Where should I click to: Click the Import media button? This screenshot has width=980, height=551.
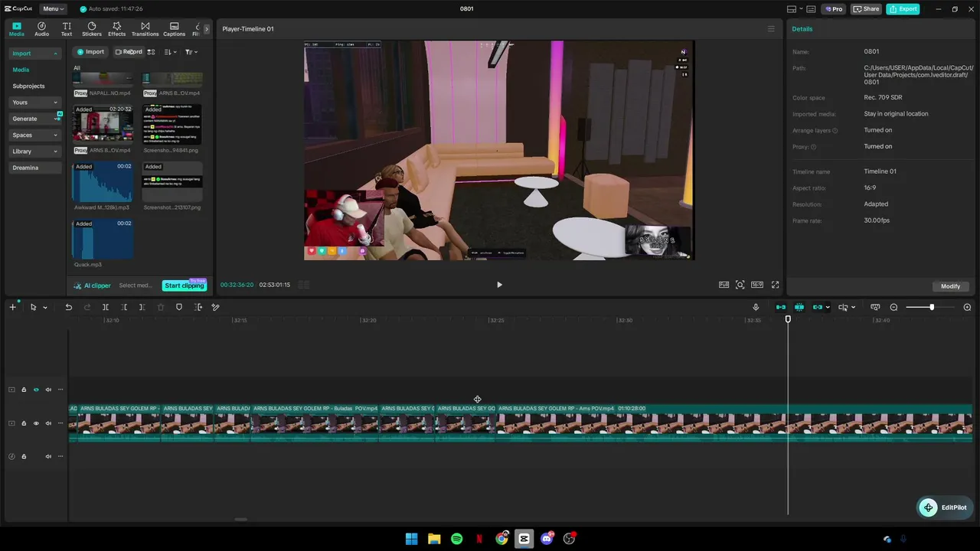coord(90,52)
